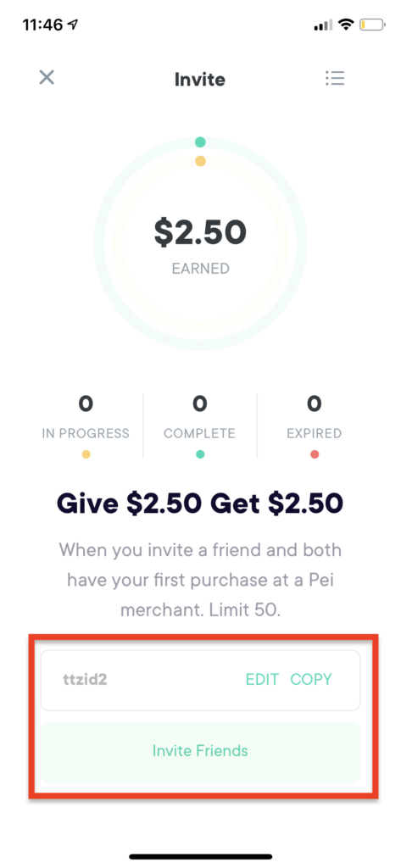Screen dimensions: 401x868
Task: Click COPY to copy invite code
Action: pyautogui.click(x=311, y=679)
